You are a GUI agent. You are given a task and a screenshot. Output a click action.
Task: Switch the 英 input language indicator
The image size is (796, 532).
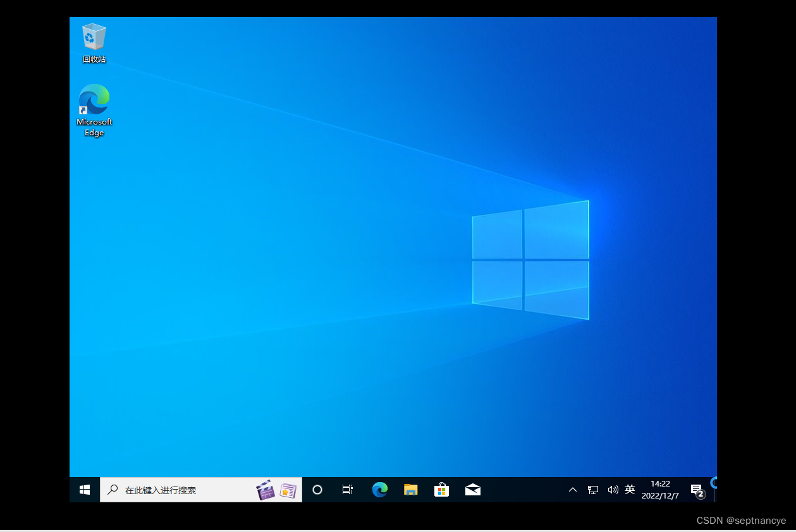coord(630,490)
